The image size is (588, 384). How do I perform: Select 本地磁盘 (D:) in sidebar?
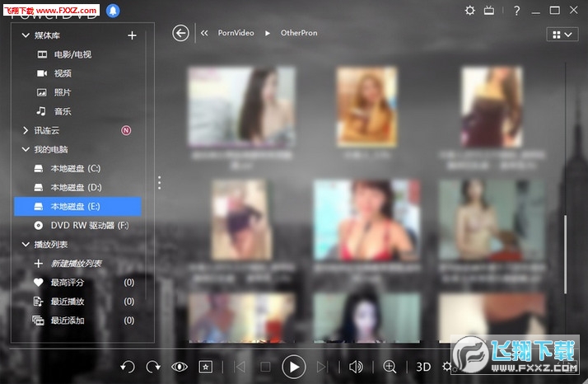76,187
